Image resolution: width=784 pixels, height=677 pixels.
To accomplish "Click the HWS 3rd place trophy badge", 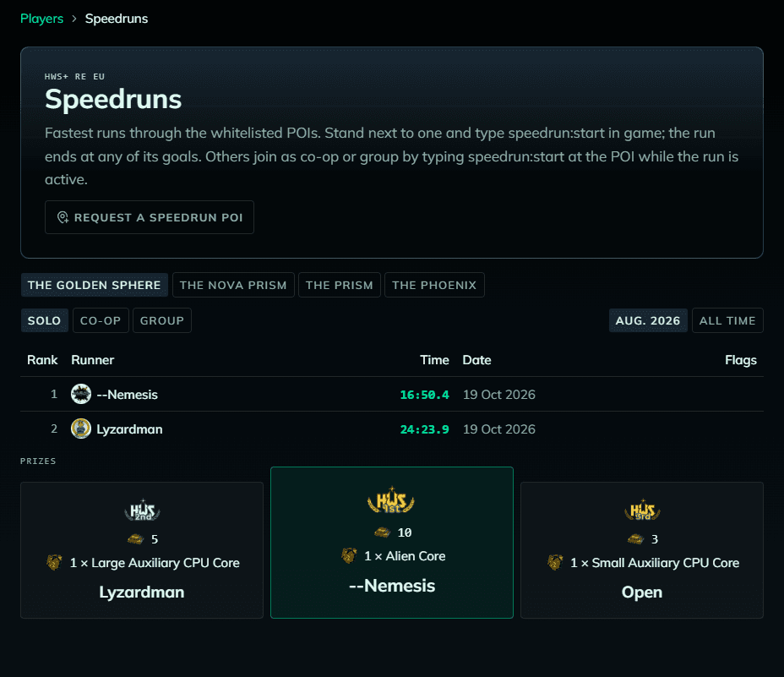I will 642,510.
